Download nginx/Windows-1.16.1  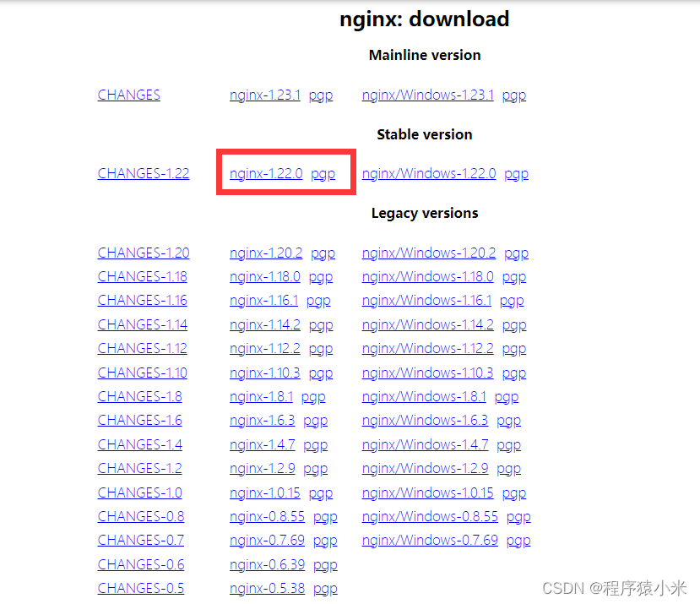click(426, 300)
